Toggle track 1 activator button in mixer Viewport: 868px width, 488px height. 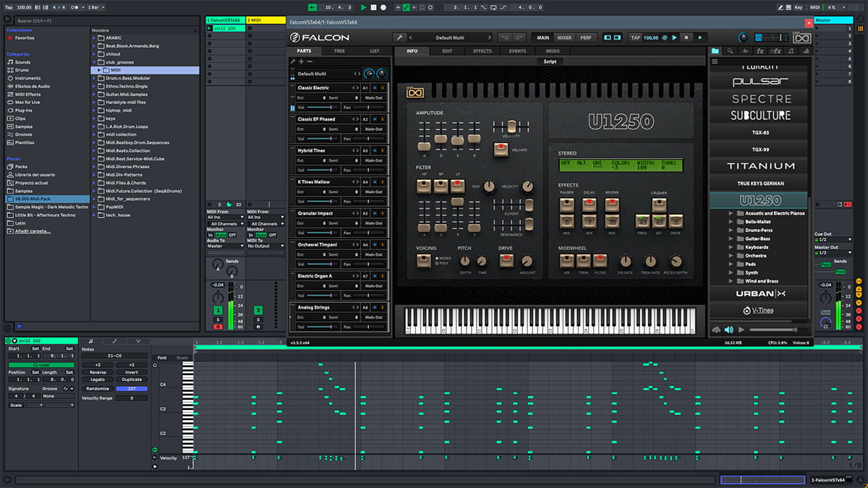pyautogui.click(x=218, y=310)
